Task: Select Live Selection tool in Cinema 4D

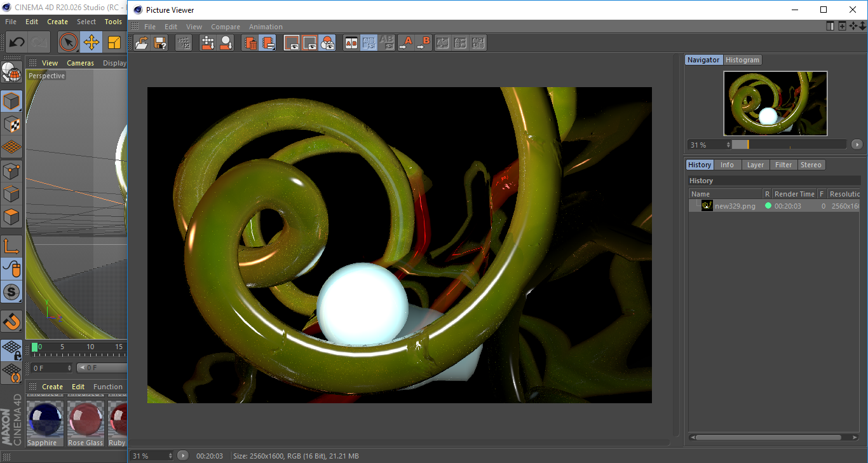Action: (69, 43)
